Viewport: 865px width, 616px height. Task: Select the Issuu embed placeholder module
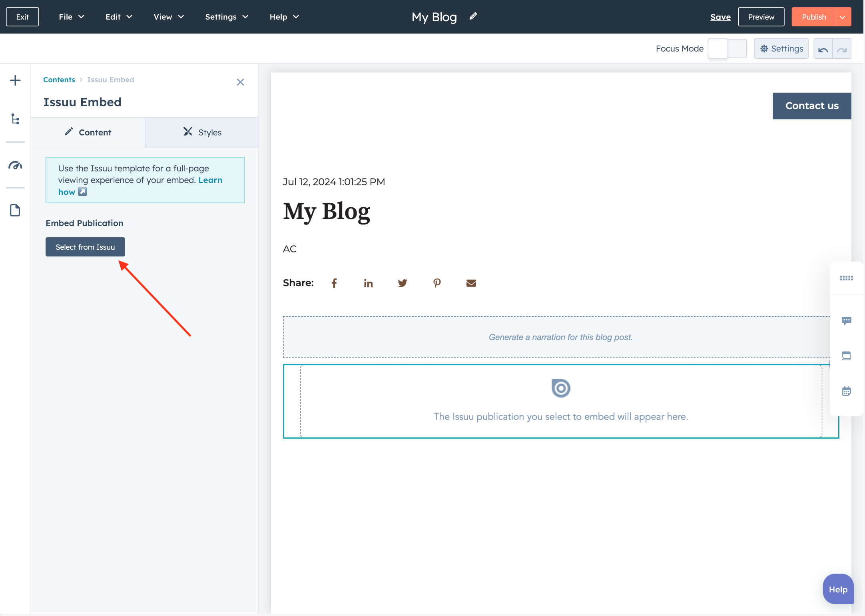pyautogui.click(x=561, y=401)
